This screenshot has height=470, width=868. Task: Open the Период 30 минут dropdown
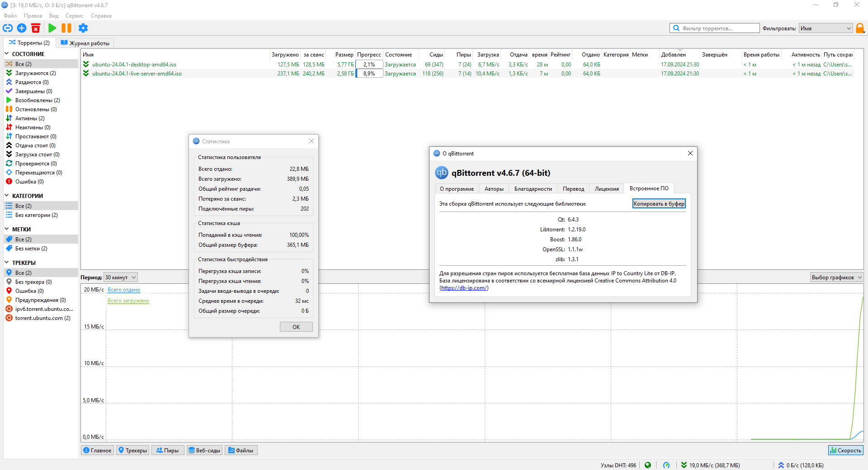[x=121, y=277]
